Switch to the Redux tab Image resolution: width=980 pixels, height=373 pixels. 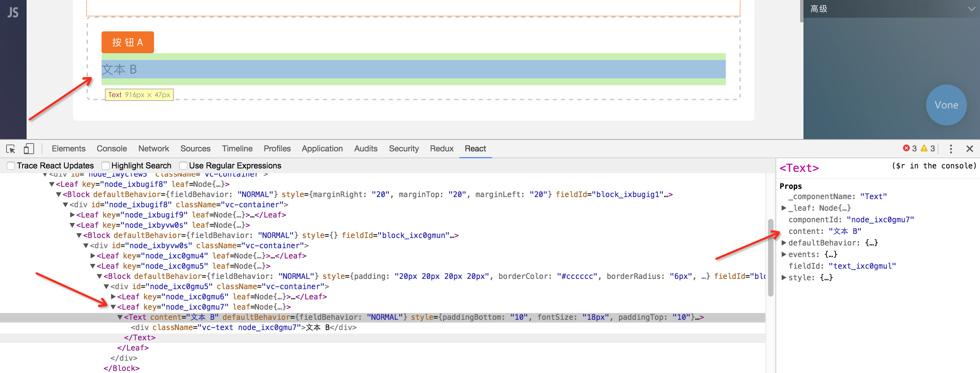(x=441, y=149)
